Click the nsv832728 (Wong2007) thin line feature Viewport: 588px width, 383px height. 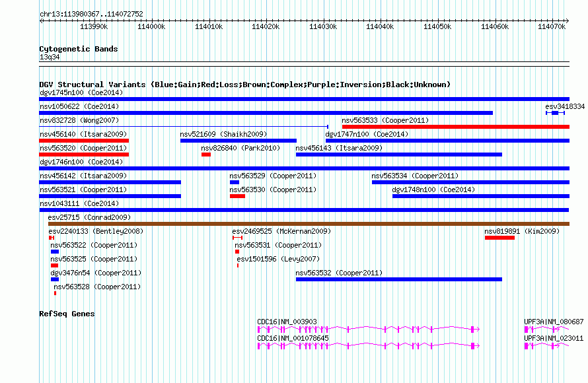coord(184,127)
